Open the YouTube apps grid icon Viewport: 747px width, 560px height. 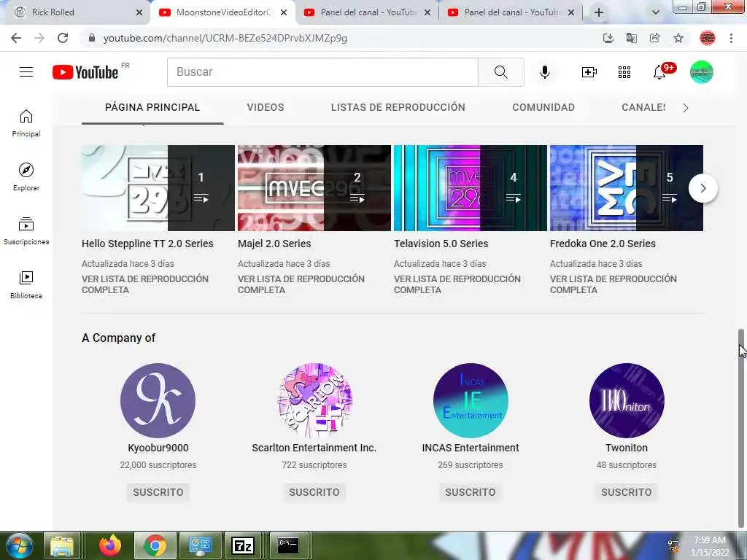pyautogui.click(x=624, y=72)
